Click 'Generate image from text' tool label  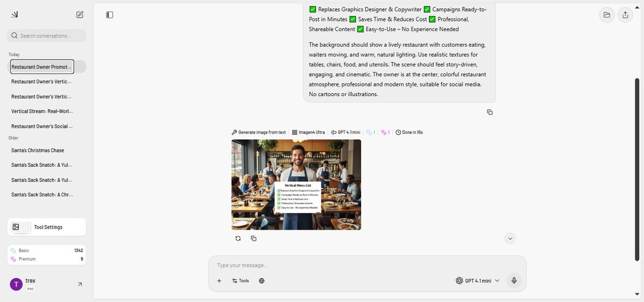coord(262,132)
